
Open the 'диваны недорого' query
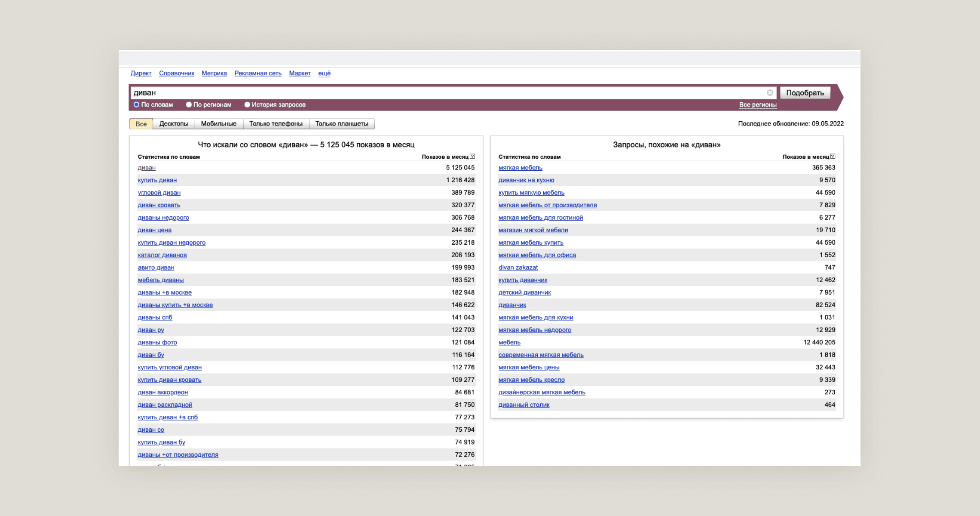(163, 218)
